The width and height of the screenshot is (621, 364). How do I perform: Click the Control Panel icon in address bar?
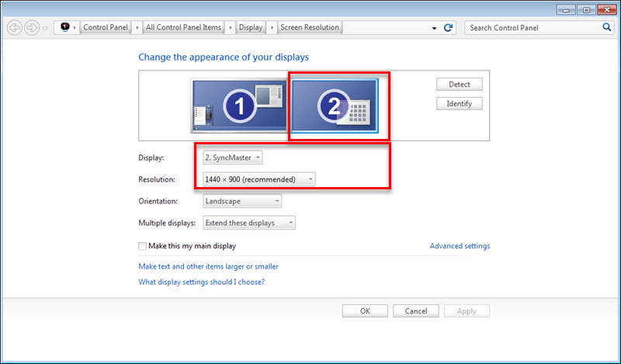(65, 27)
